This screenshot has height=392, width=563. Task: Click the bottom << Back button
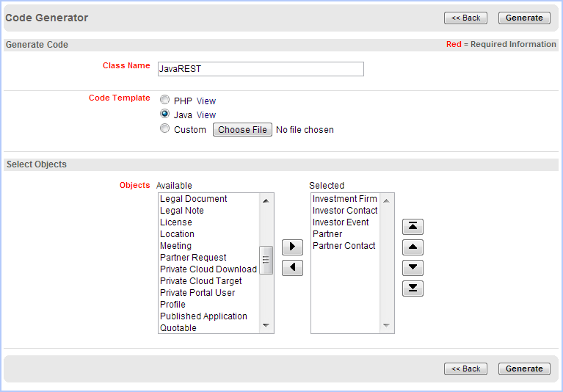point(465,369)
